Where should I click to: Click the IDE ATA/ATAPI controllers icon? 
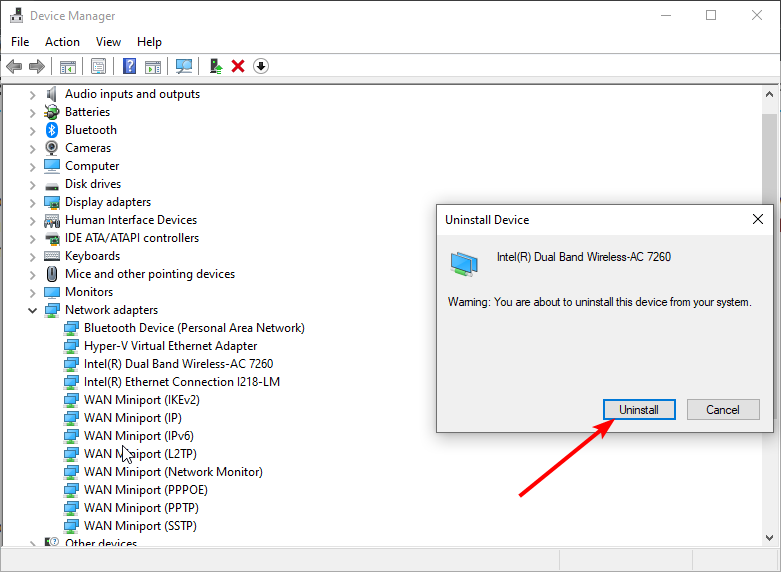point(52,238)
